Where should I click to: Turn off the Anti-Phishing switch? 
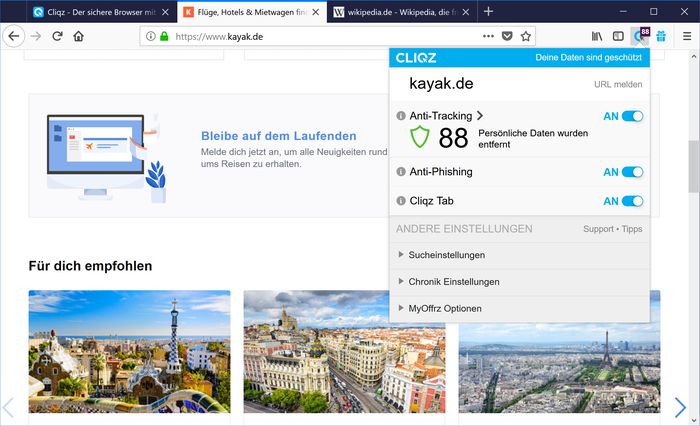coord(632,172)
